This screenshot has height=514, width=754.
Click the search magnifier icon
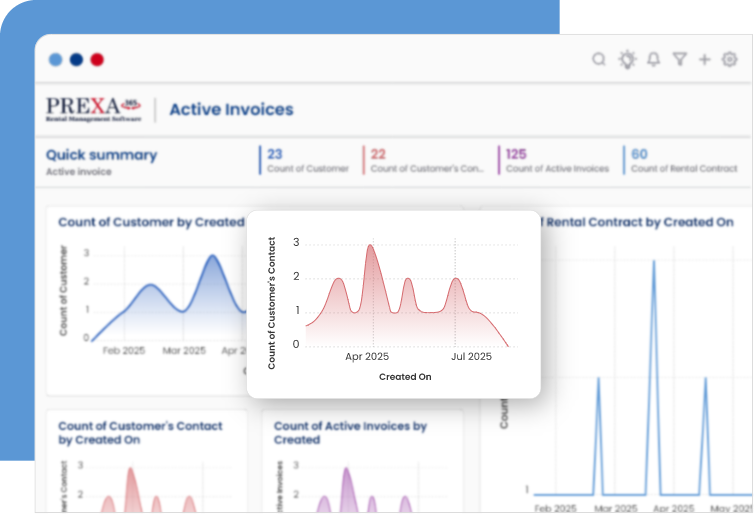[x=599, y=60]
